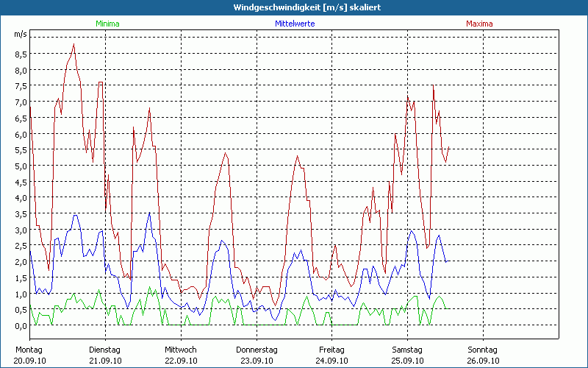Image resolution: width=588 pixels, height=368 pixels.
Task: Click the 7,5 y-axis value
Action: (21, 86)
